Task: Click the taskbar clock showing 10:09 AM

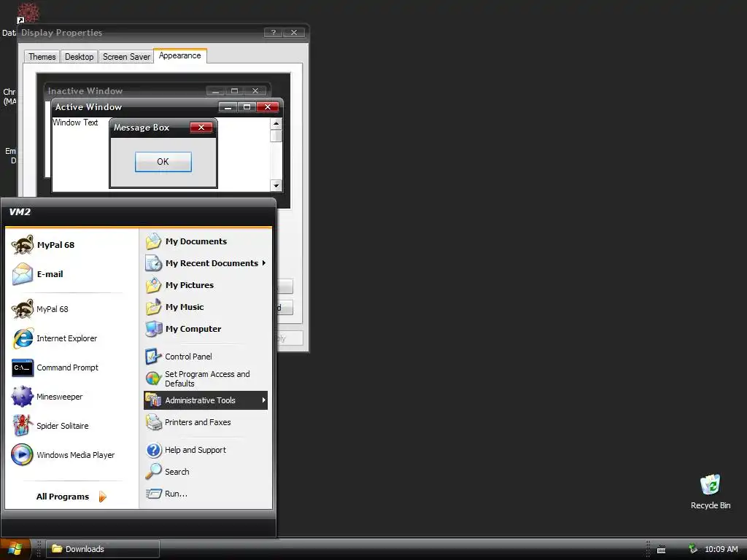Action: (721, 549)
